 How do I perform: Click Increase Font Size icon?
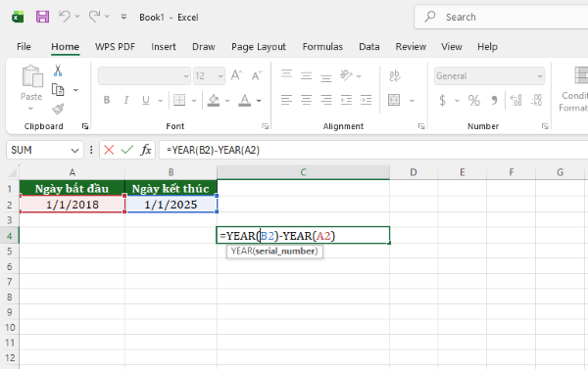(x=236, y=75)
